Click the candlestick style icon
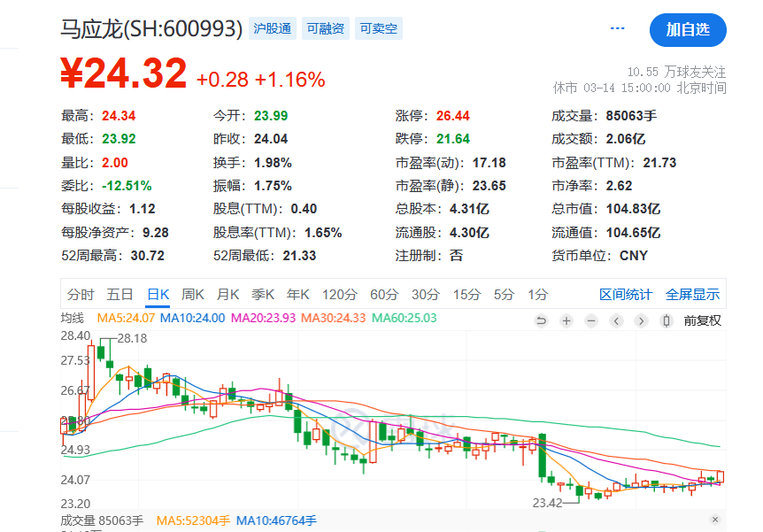 click(x=667, y=320)
